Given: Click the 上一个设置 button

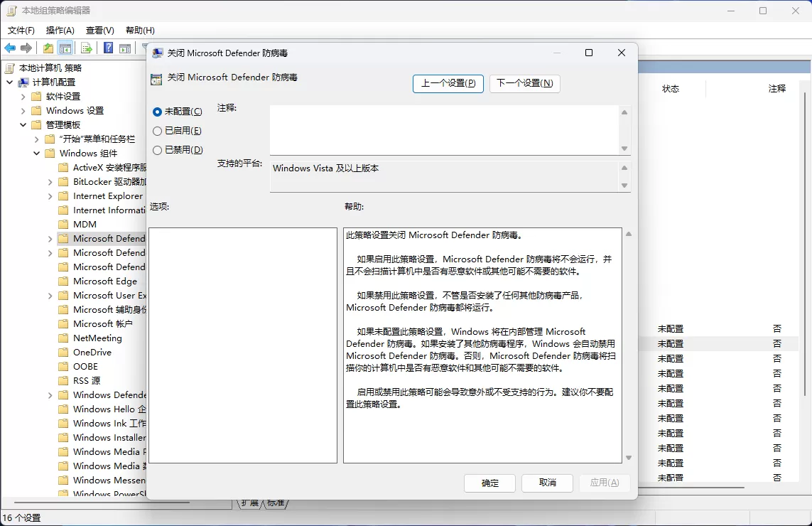Looking at the screenshot, I should pos(448,83).
